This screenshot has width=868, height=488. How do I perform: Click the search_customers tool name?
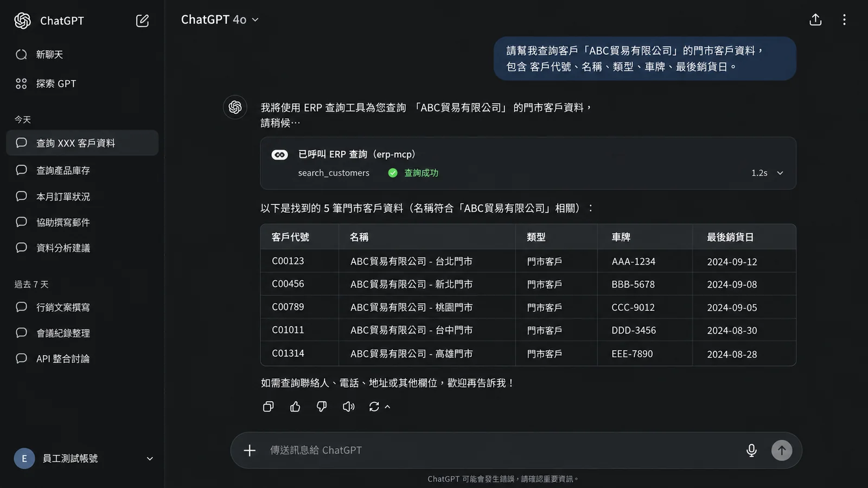click(x=334, y=173)
